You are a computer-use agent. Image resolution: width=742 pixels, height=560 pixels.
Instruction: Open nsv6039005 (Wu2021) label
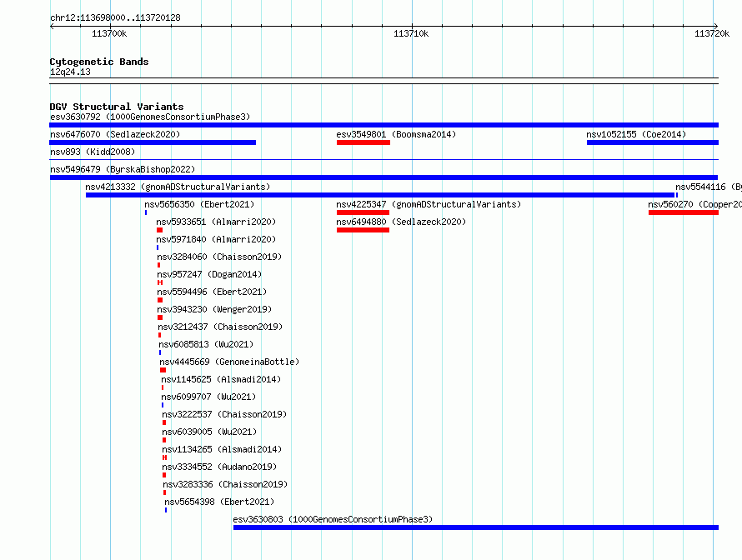[x=209, y=432]
